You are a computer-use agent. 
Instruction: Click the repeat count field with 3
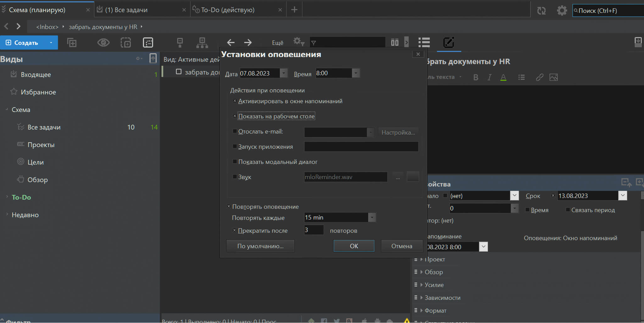click(x=314, y=230)
